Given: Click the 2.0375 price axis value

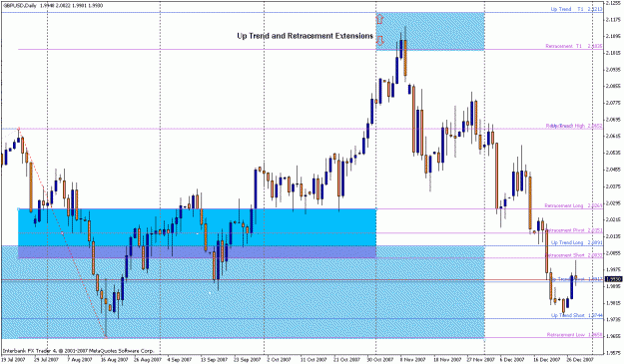Looking at the screenshot, I should click(x=613, y=185).
